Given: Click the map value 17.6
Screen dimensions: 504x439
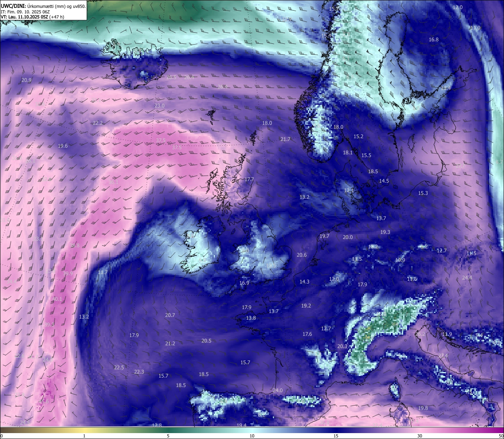Looking at the screenshot, I should [307, 334].
